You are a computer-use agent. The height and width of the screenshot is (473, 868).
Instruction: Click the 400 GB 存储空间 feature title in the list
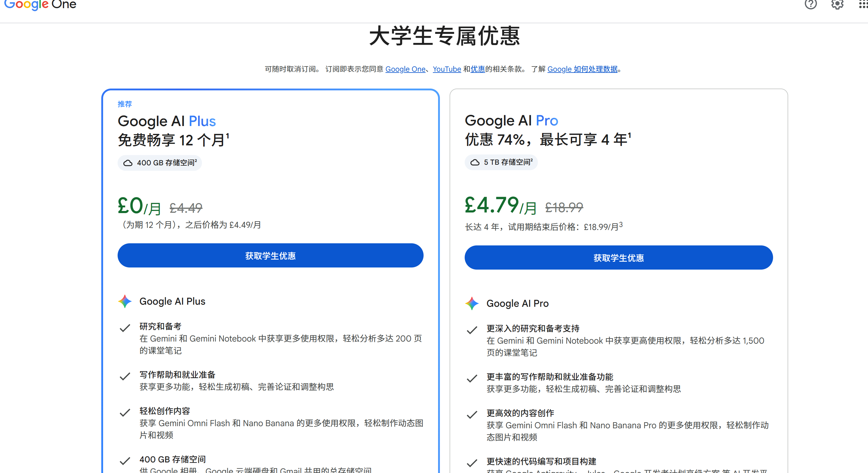coord(173,459)
